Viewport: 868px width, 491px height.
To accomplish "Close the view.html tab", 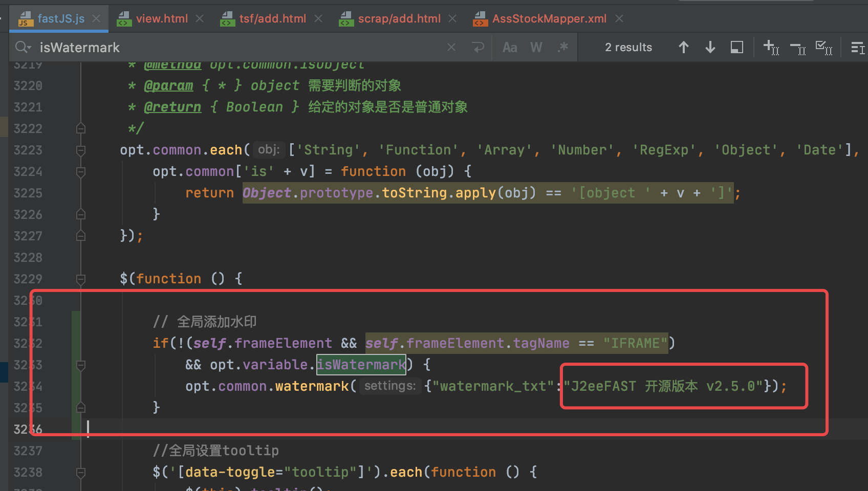I will coord(200,19).
